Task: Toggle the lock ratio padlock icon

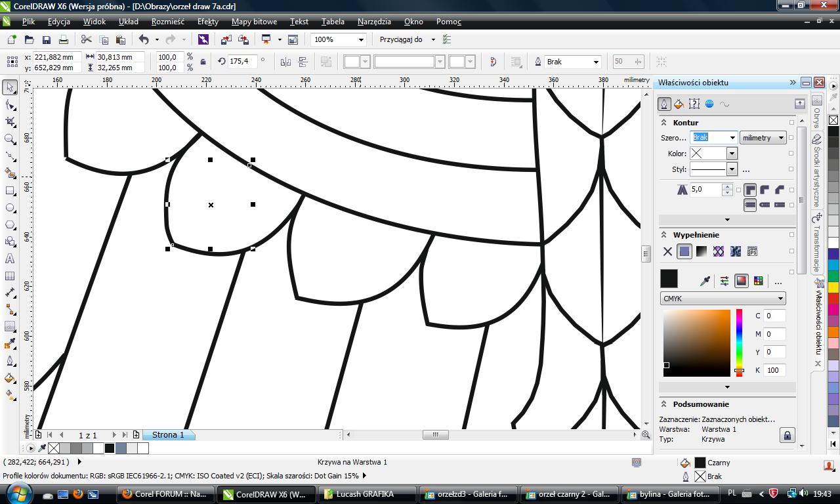Action: tap(203, 62)
